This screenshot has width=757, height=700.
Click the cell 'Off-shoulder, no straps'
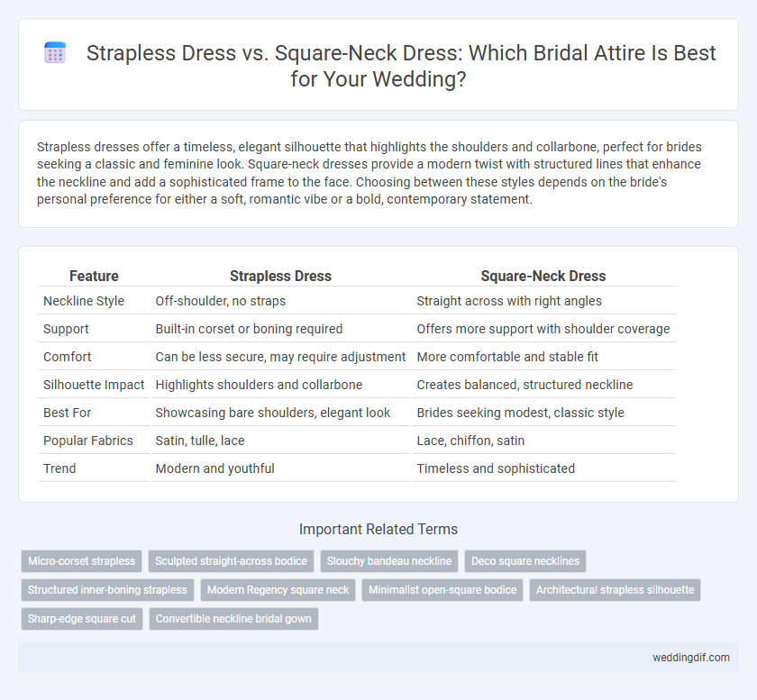221,301
